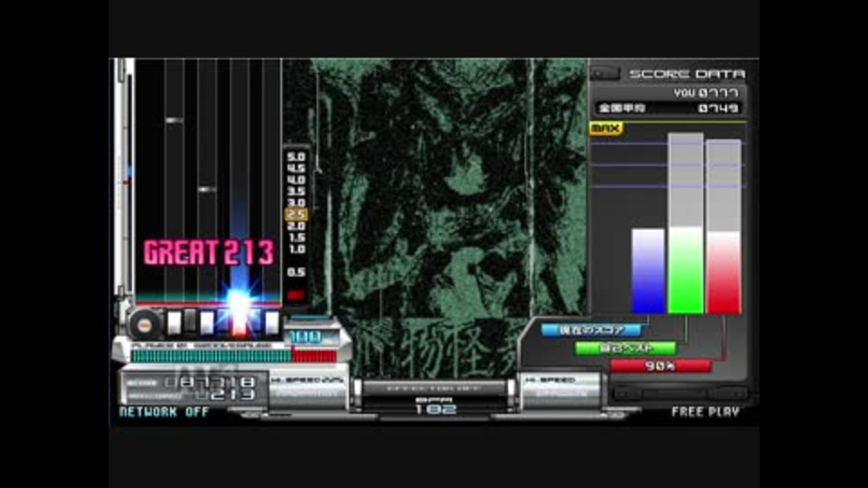Click the blue current score bar
The image size is (868, 488).
tap(648, 271)
